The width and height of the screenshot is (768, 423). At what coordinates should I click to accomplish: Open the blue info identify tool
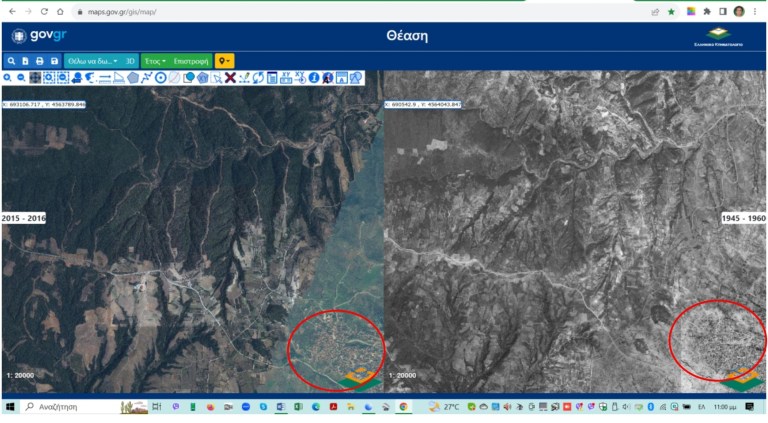pyautogui.click(x=313, y=78)
